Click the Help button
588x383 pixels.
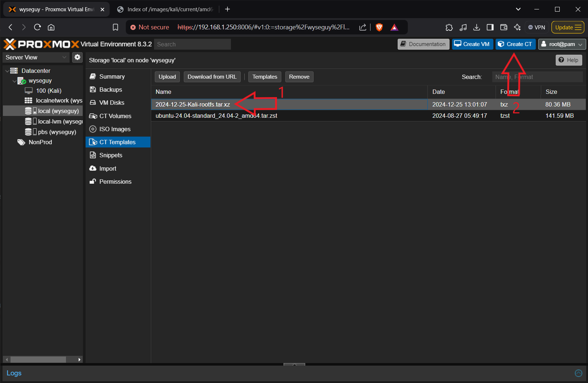569,60
